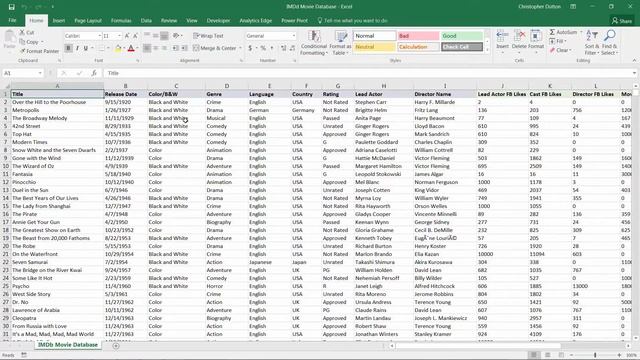Open the Name Box dropdown
This screenshot has height=360, width=640.
[x=40, y=73]
